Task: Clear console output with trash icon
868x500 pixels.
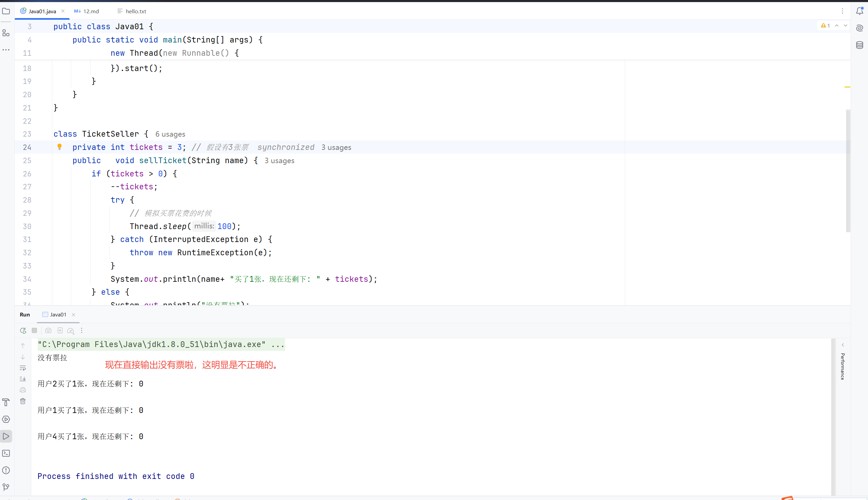Action: [x=23, y=401]
